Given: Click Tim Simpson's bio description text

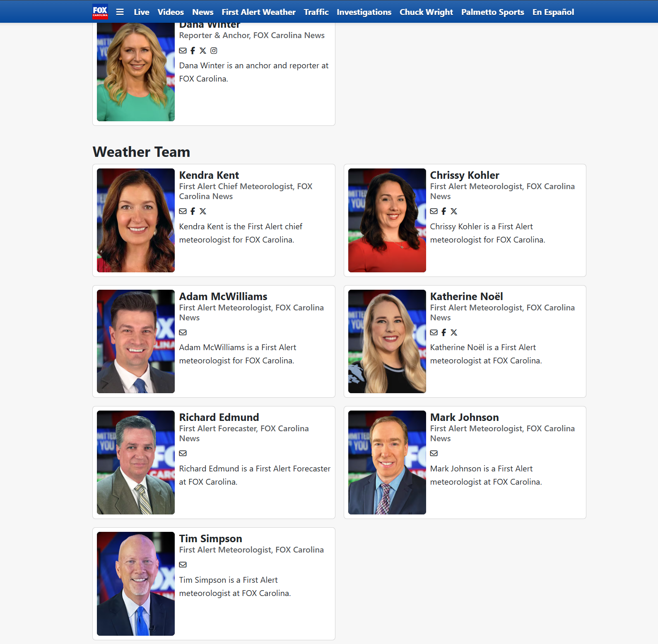Looking at the screenshot, I should click(x=235, y=586).
